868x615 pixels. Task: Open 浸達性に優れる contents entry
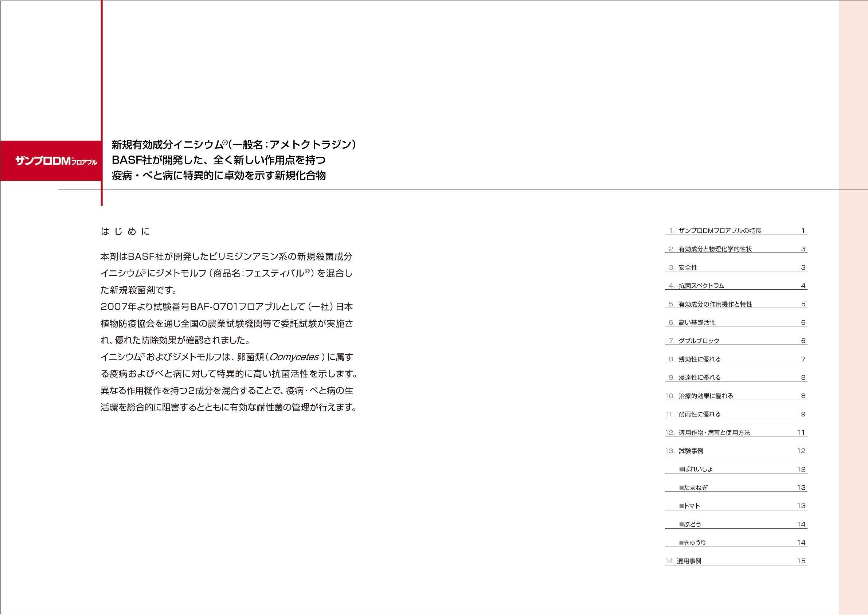[700, 377]
